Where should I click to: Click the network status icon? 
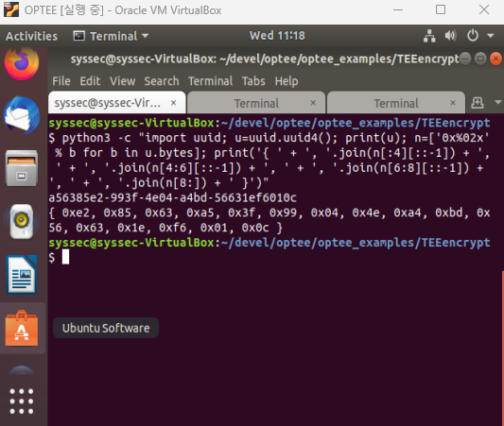pos(429,36)
